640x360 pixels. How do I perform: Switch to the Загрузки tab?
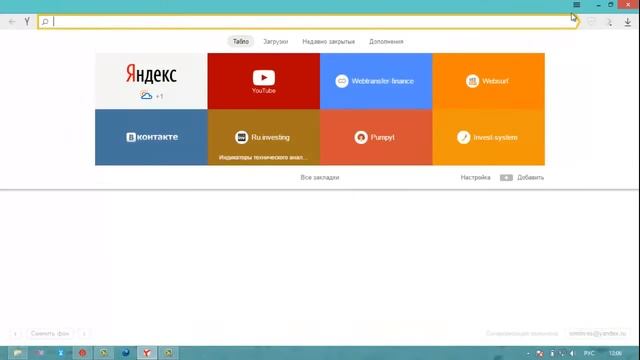pos(276,42)
